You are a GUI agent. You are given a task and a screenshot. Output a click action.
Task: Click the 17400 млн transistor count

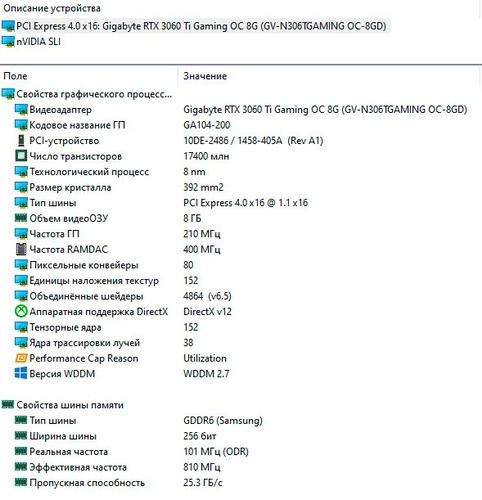(x=206, y=156)
